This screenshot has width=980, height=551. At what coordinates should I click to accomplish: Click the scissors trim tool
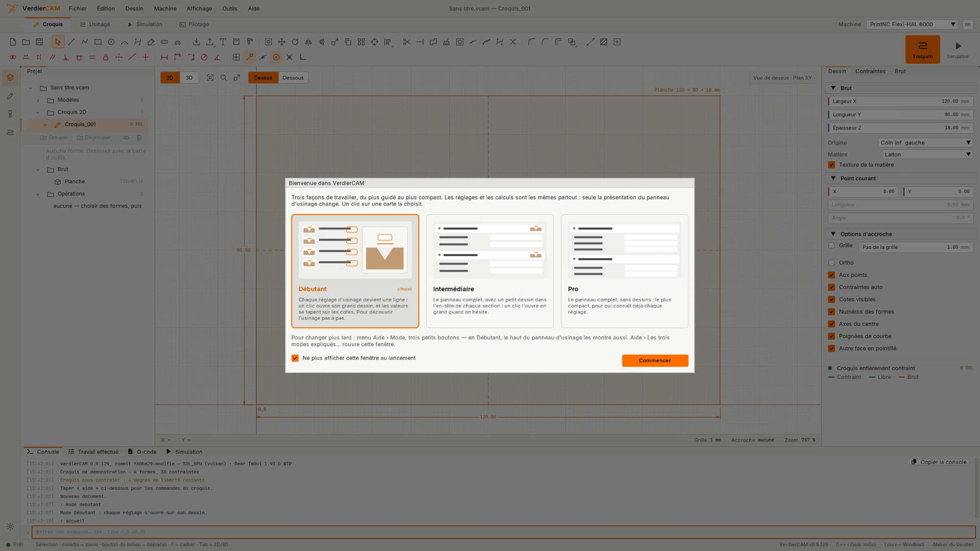click(407, 42)
